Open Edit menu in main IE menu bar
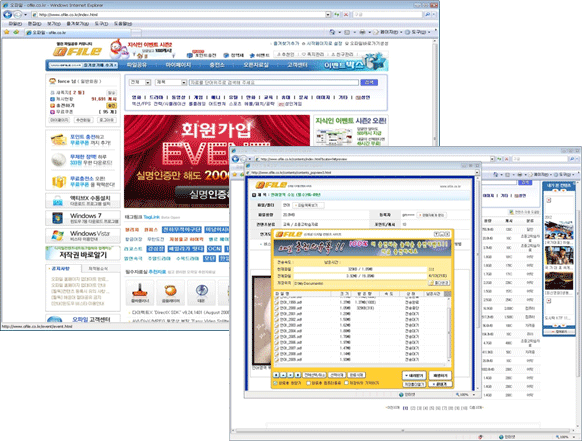582x441 pixels. point(35,23)
